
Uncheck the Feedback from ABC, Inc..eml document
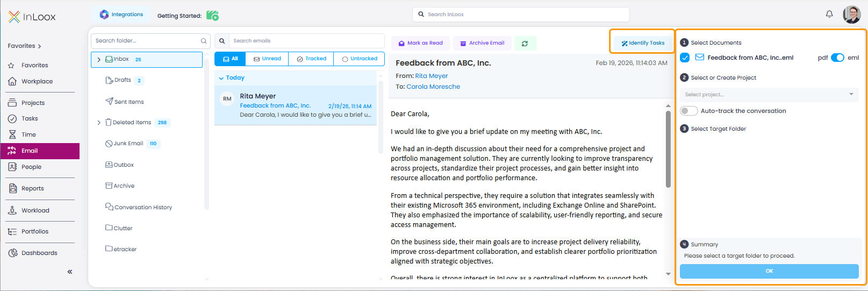(685, 58)
